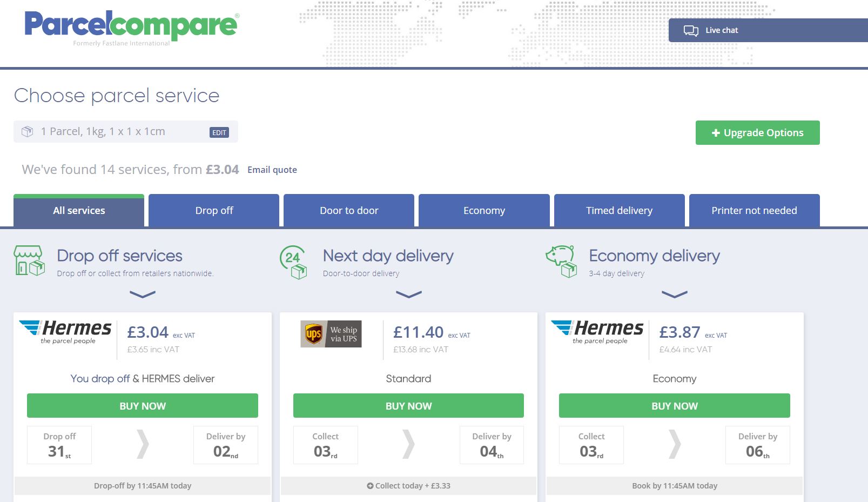
Task: Click the arrow between Collect 03rd and Deliver 04th
Action: (409, 444)
